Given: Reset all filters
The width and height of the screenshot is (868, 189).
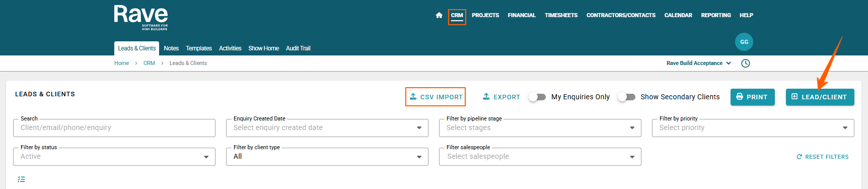Looking at the screenshot, I should 823,157.
